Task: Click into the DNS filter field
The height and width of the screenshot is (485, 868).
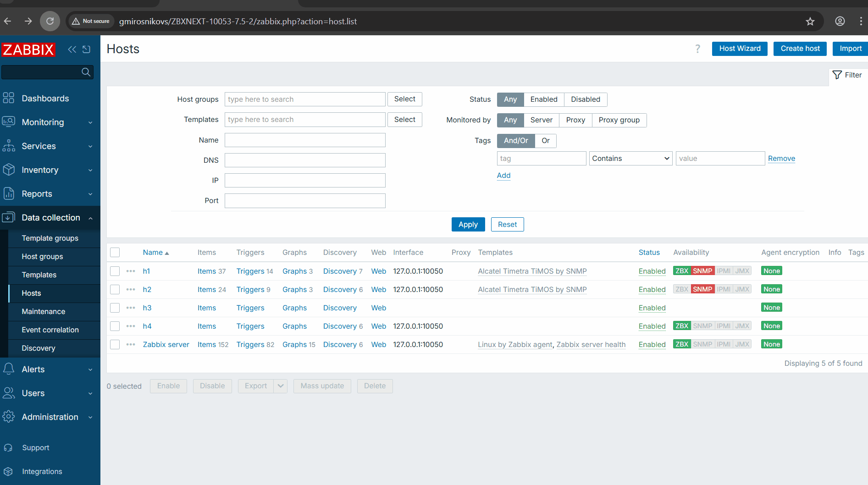Action: [x=305, y=160]
